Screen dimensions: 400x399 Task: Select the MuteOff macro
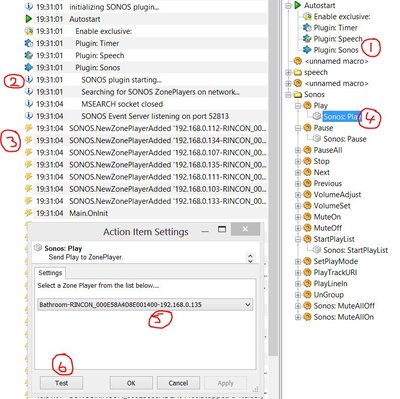pyautogui.click(x=327, y=228)
